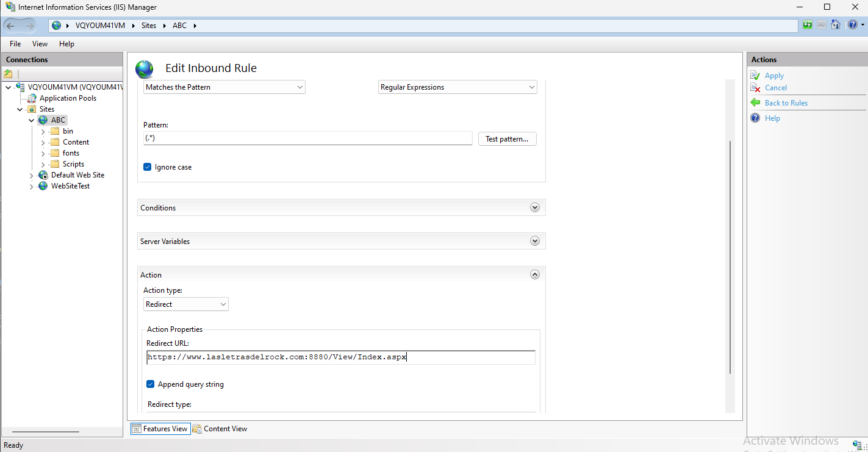Viewport: 868px width, 452px height.
Task: Switch to the Content View tab
Action: (x=220, y=429)
